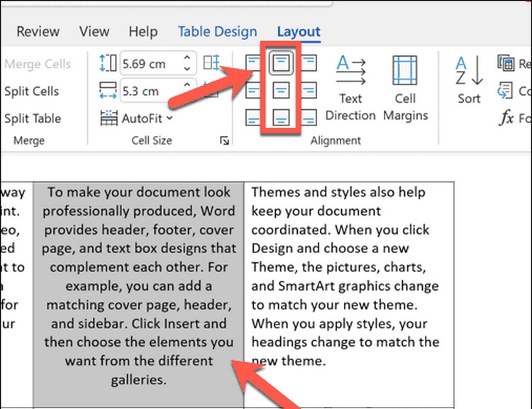The height and width of the screenshot is (409, 532).
Task: Apply Align Bottom Right alignment
Action: click(x=309, y=118)
